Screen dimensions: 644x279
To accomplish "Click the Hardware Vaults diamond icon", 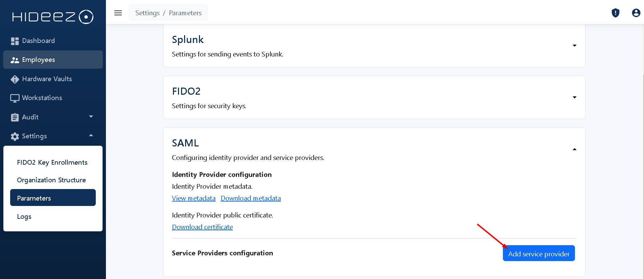I will [x=15, y=79].
